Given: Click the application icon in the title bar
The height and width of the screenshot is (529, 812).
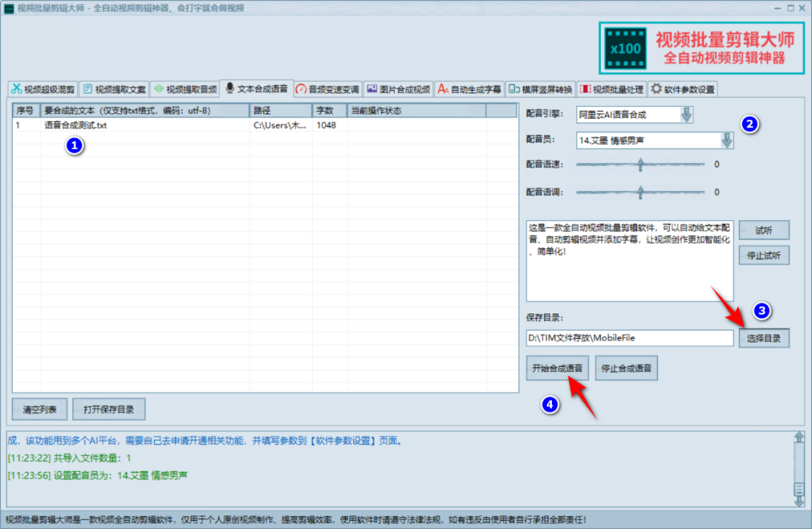Looking at the screenshot, I should [9, 8].
